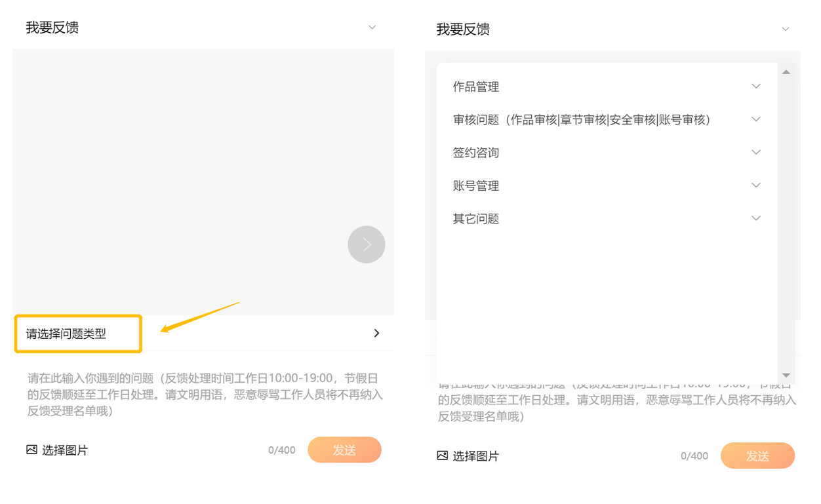Select the 作品管理 category label
Screen dimensions: 821x504
click(x=476, y=87)
